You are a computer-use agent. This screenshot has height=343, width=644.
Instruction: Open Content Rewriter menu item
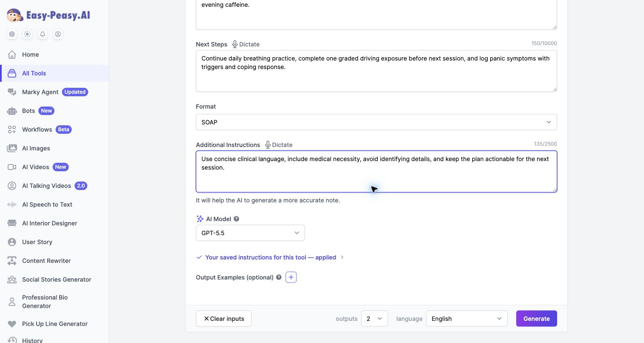pyautogui.click(x=55, y=261)
